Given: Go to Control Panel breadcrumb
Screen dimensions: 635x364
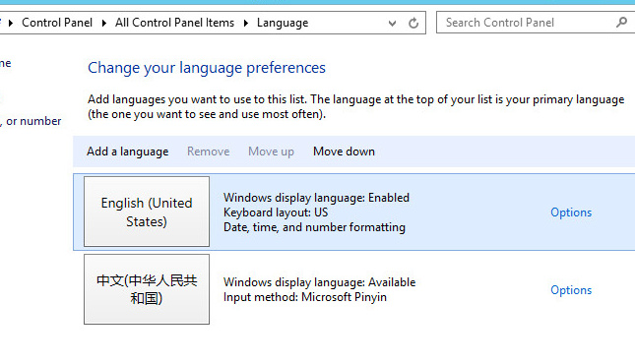Looking at the screenshot, I should tap(57, 23).
